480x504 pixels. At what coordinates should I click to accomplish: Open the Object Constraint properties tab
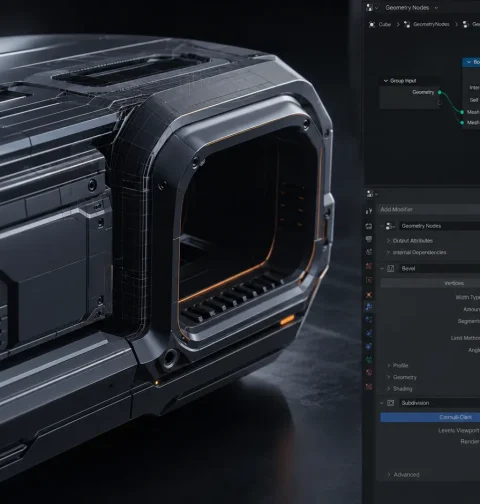[x=369, y=346]
